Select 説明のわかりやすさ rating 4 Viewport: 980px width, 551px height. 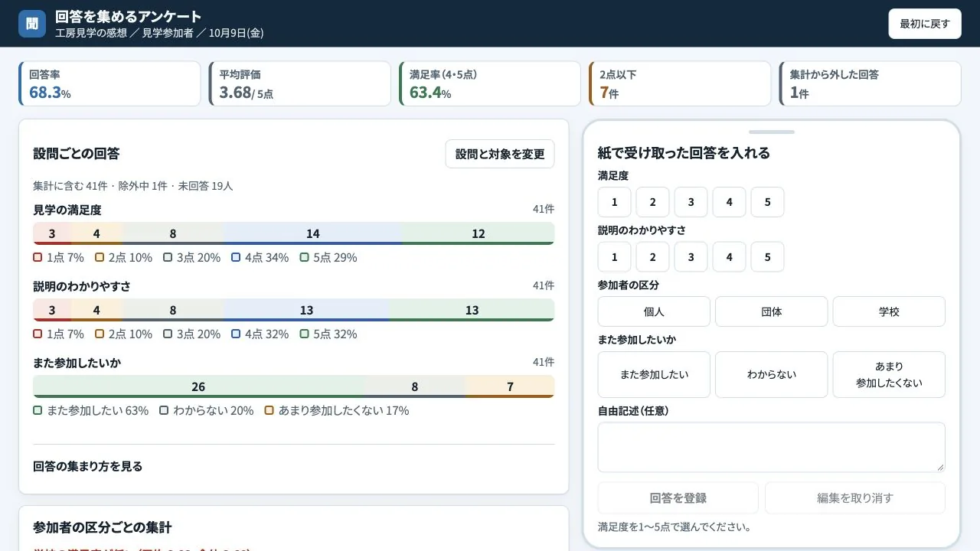click(729, 257)
